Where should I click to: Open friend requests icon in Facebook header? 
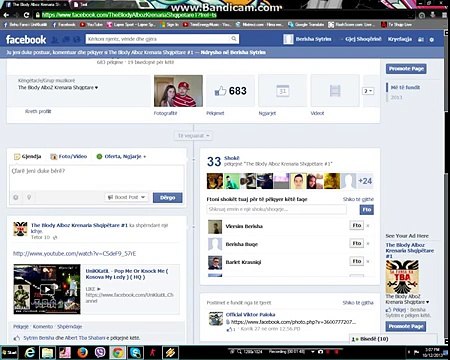(x=55, y=40)
